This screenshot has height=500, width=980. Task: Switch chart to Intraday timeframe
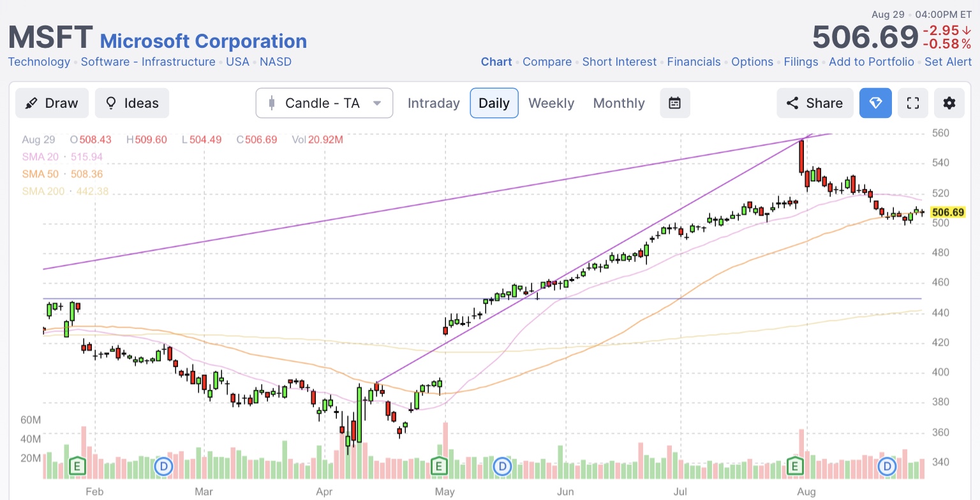tap(433, 103)
